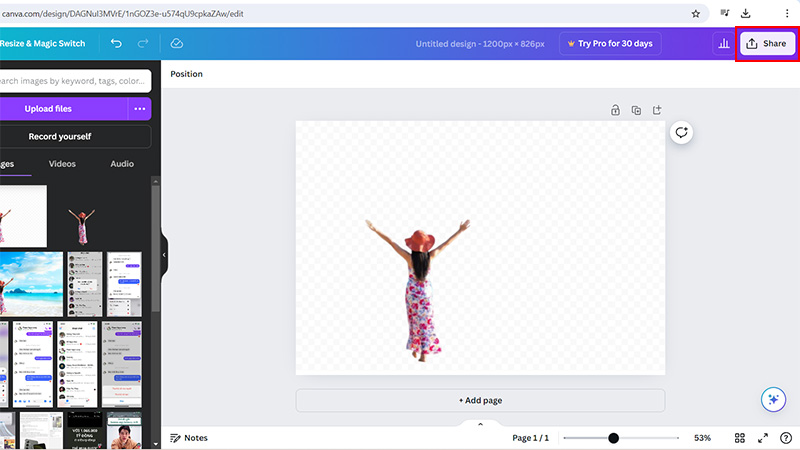
Task: Click the fullscreen present icon
Action: tap(763, 438)
